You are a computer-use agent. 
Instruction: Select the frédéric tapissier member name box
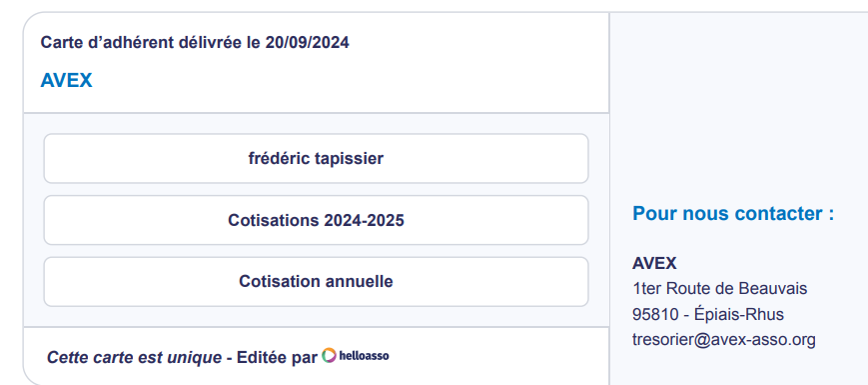(316, 158)
